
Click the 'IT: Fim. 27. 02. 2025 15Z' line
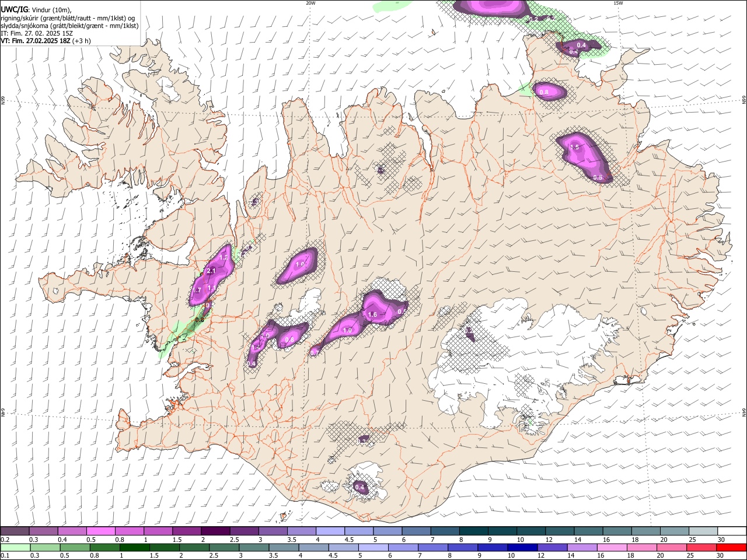pyautogui.click(x=36, y=33)
